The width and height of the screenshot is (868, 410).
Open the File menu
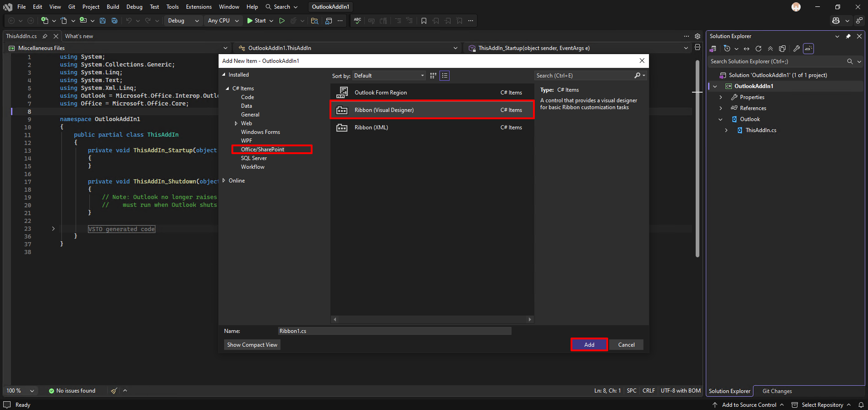coord(22,7)
